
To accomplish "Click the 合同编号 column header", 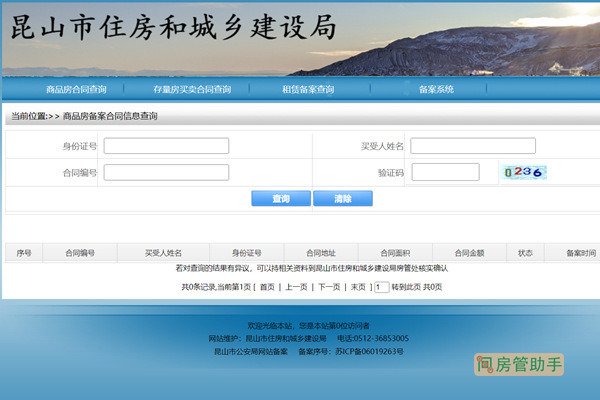I will (80, 253).
